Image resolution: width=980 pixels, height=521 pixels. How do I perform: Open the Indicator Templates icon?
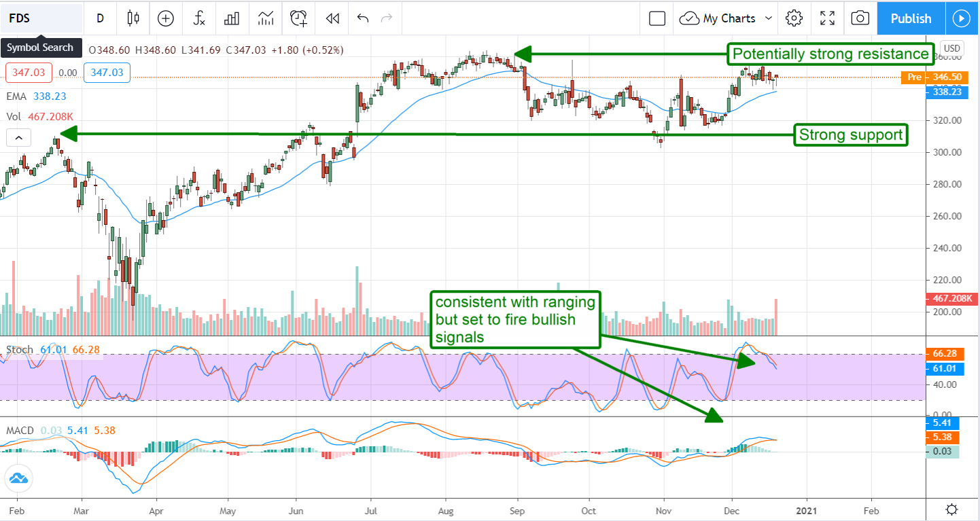(x=266, y=18)
